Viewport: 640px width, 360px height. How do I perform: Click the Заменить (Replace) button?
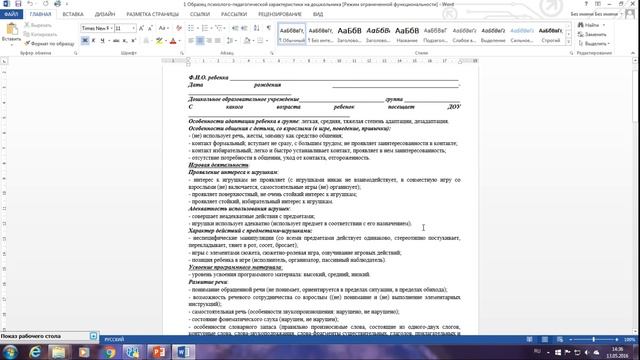click(592, 34)
